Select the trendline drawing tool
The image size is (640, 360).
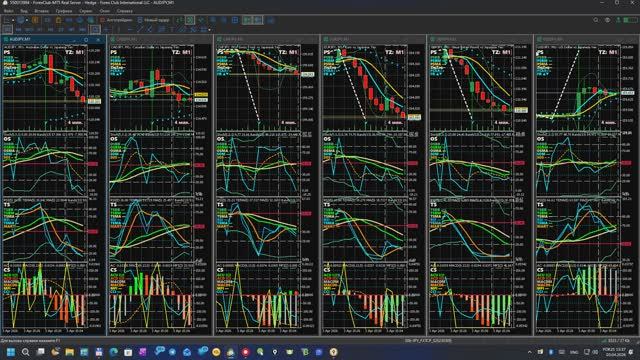140,29
